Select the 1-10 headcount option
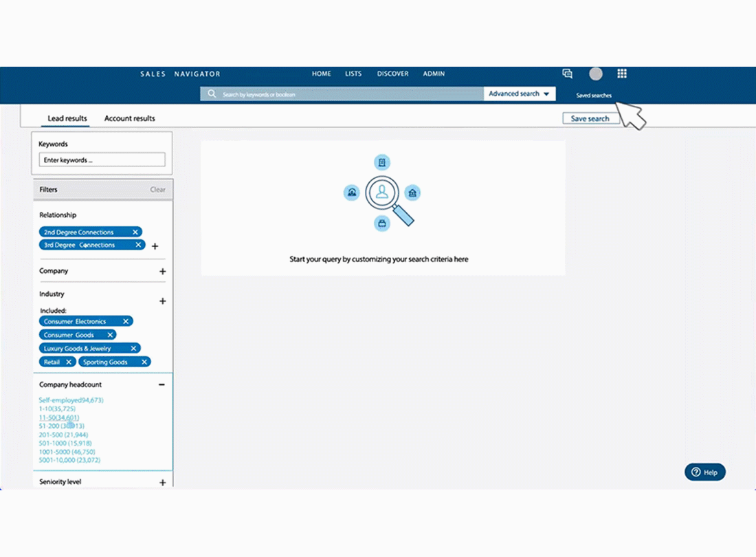 point(57,408)
